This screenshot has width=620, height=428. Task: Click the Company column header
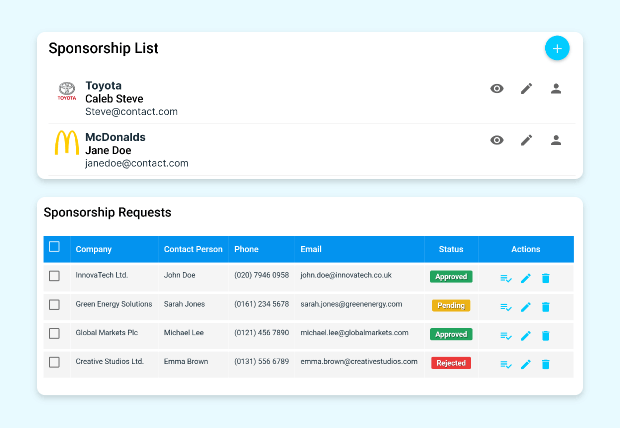pyautogui.click(x=94, y=250)
